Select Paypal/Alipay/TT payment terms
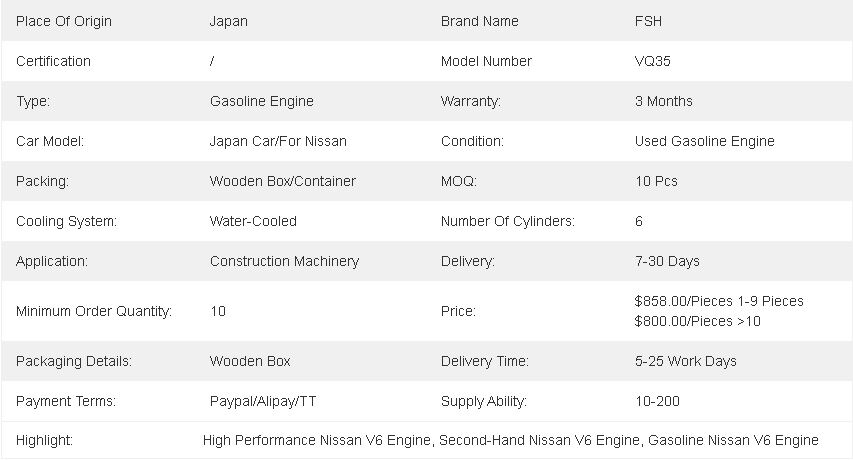 263,401
